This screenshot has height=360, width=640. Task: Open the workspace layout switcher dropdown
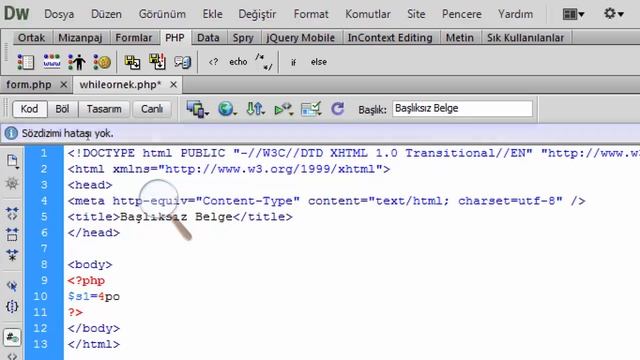573,14
